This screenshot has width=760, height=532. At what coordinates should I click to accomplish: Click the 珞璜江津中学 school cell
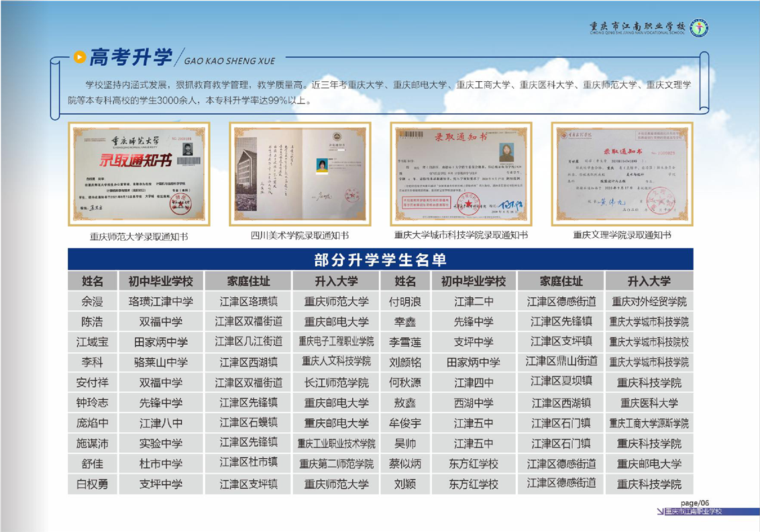pos(161,302)
